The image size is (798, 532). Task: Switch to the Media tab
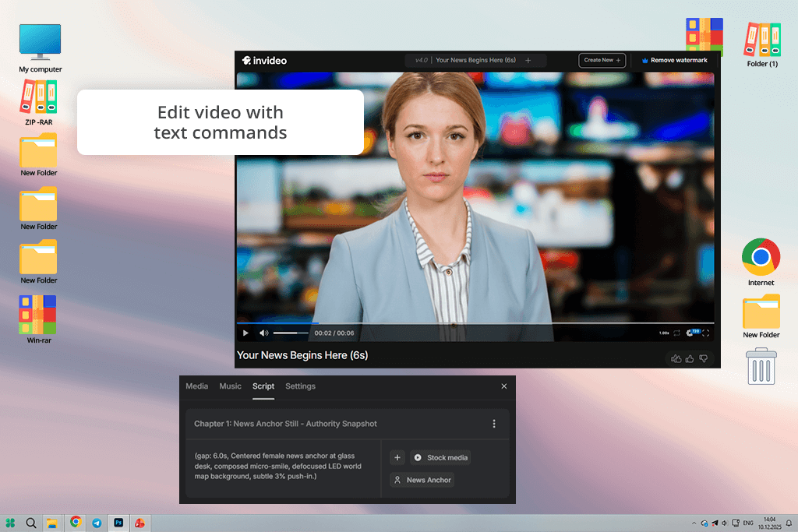196,386
